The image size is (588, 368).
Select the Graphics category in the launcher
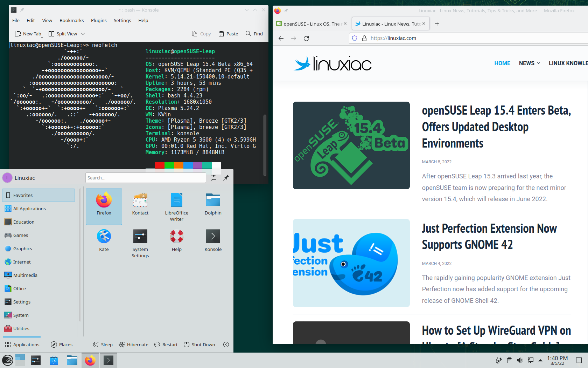point(38,248)
